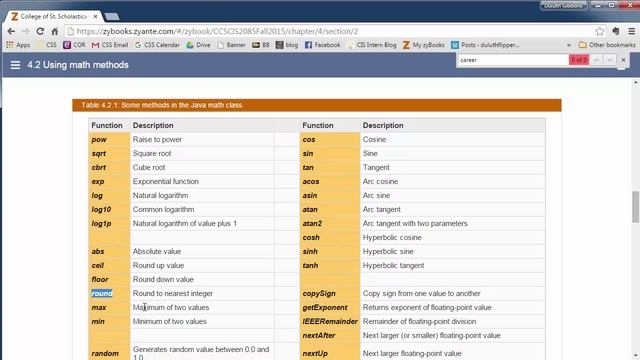This screenshot has height=360, width=640.
Task: Click the 'floor' function cell
Action: point(109,279)
